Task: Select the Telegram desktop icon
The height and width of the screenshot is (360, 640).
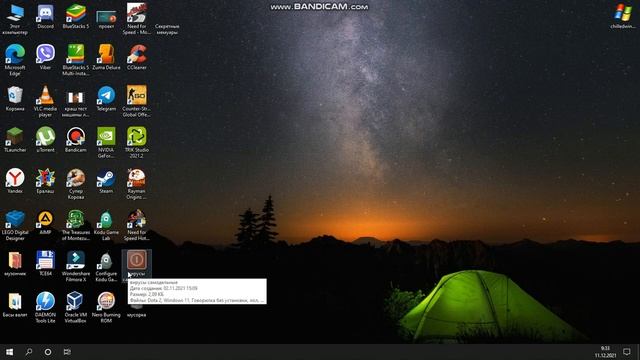Action: pyautogui.click(x=106, y=98)
